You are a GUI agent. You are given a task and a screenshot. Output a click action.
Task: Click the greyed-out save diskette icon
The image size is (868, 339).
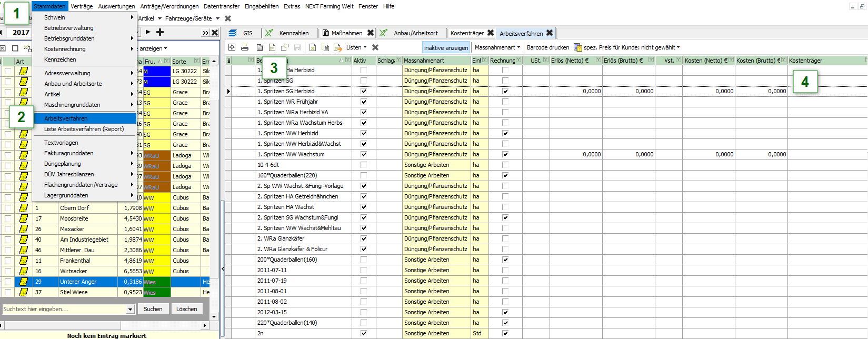point(297,47)
